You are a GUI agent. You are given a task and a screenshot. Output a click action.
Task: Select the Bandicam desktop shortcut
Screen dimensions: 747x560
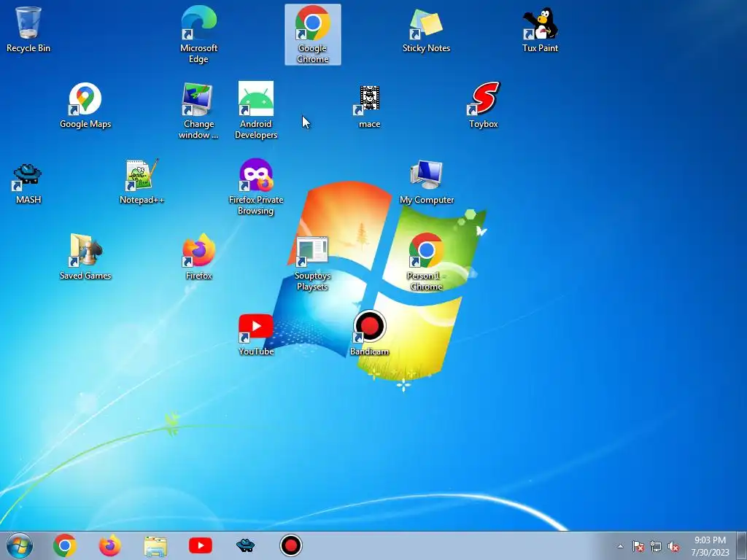pyautogui.click(x=369, y=333)
